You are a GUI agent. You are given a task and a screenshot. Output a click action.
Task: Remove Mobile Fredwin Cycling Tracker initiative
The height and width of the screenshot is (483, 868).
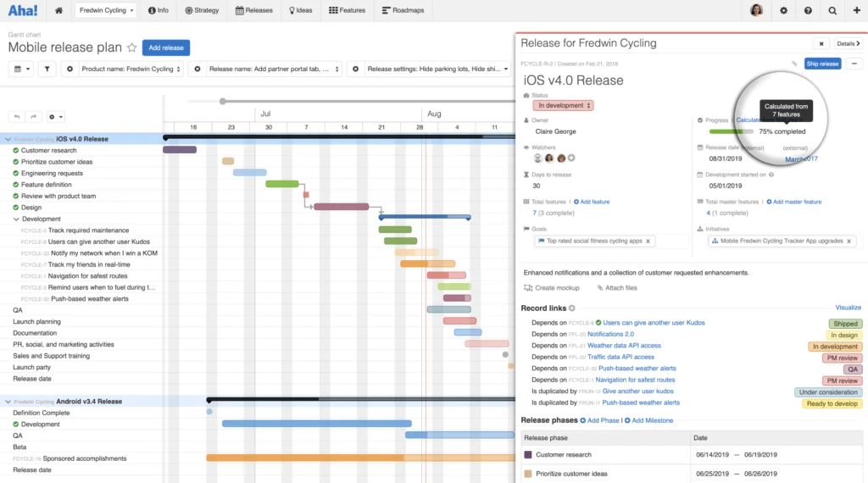pyautogui.click(x=849, y=241)
